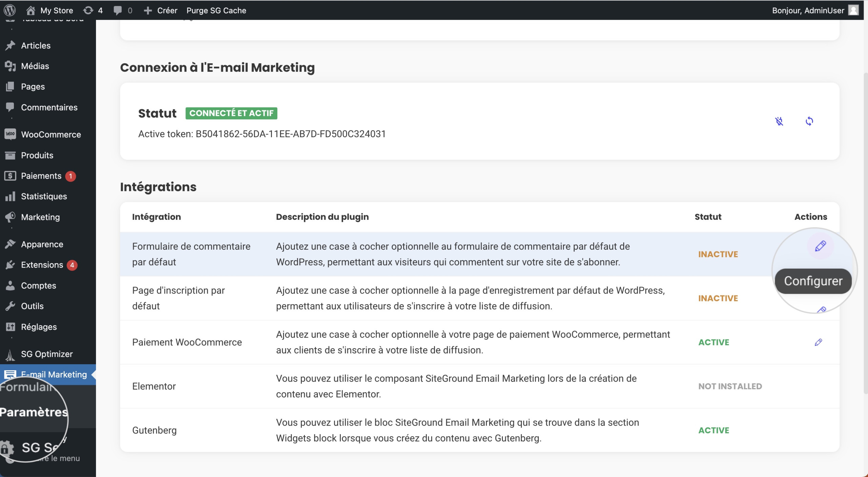Click the Active token value text

pyautogui.click(x=291, y=134)
